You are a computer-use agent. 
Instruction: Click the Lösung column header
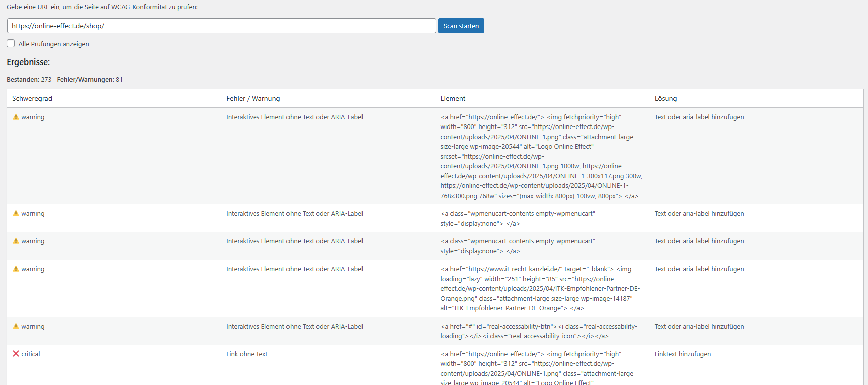[665, 98]
